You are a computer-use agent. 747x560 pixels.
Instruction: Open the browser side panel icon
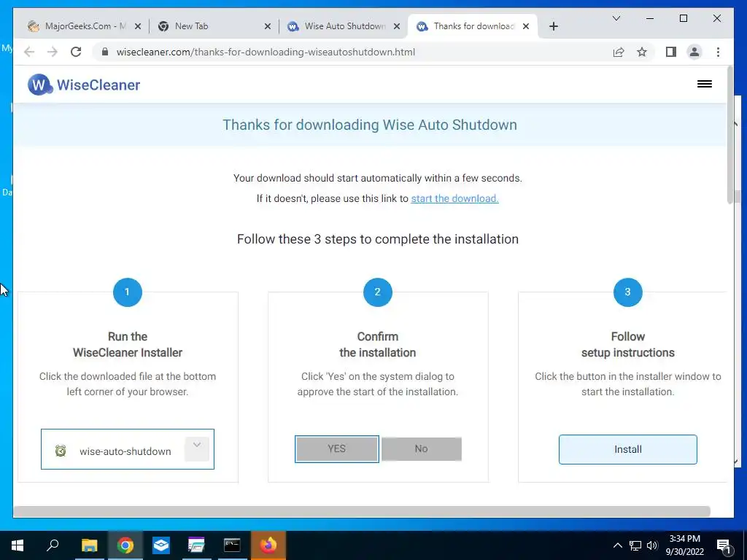(x=671, y=52)
